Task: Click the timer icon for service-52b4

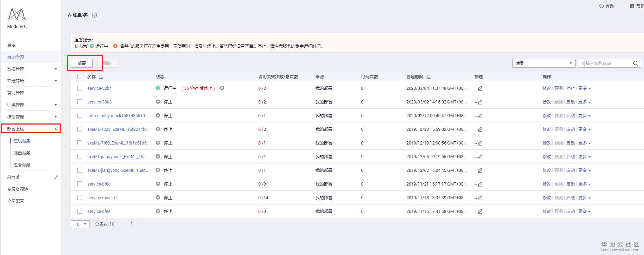Action: pyautogui.click(x=222, y=88)
